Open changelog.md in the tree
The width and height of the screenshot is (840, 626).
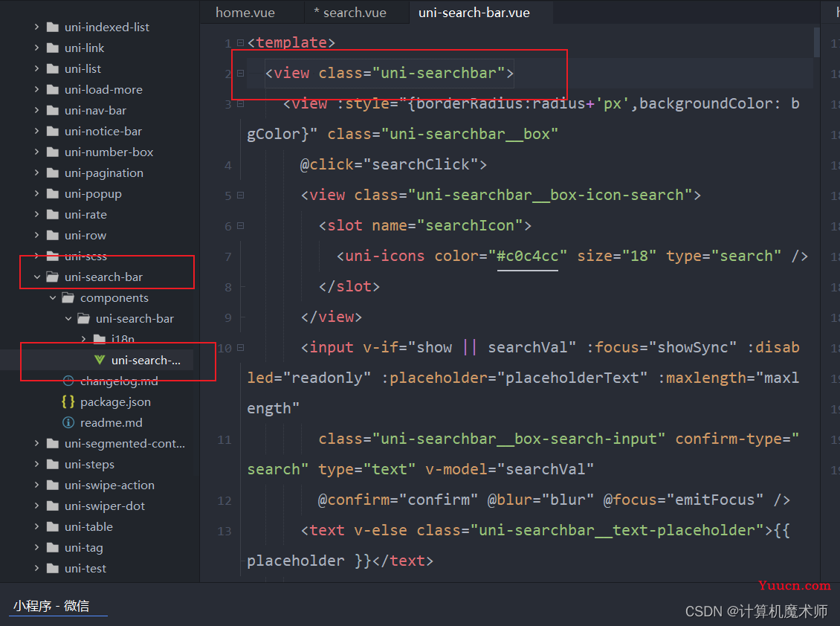(119, 381)
